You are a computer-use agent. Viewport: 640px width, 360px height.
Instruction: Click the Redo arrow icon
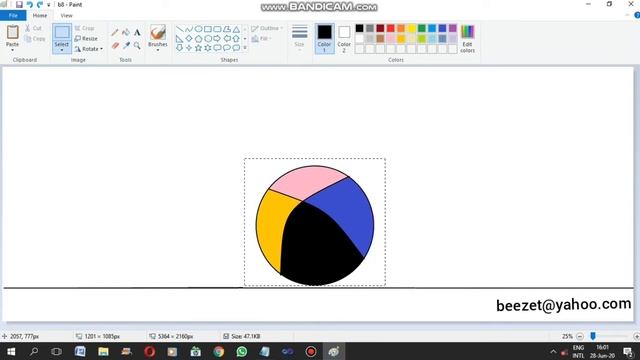pyautogui.click(x=40, y=4)
